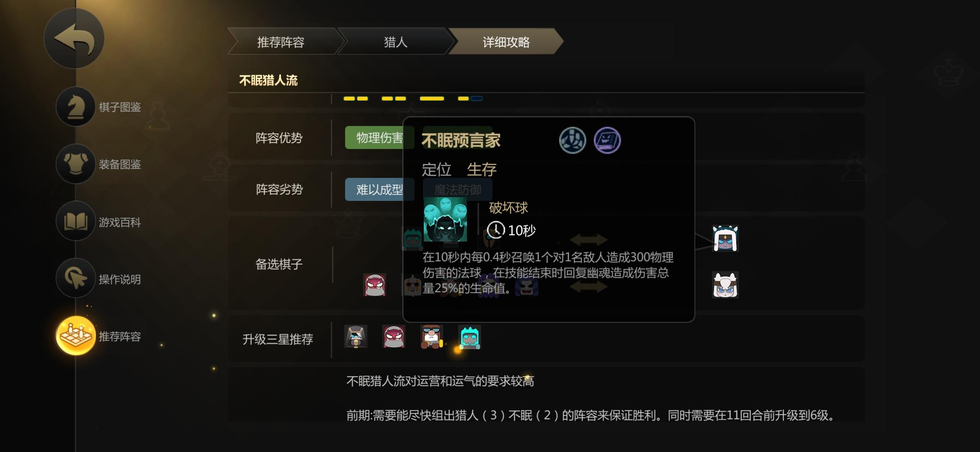Viewport: 980px width, 452px height.
Task: Click the 破坏球 skill icon
Action: (x=445, y=219)
